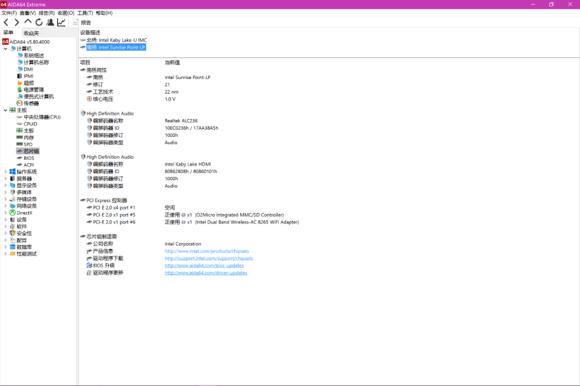
Task: Click the 安全性 shield icon
Action: (x=13, y=233)
